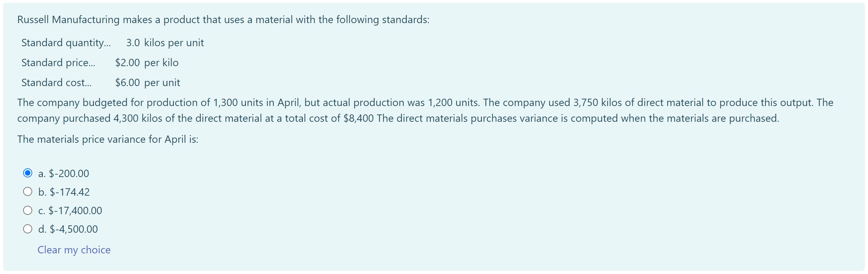The height and width of the screenshot is (274, 868).
Task: Click the Standard price line
Action: 100,62
